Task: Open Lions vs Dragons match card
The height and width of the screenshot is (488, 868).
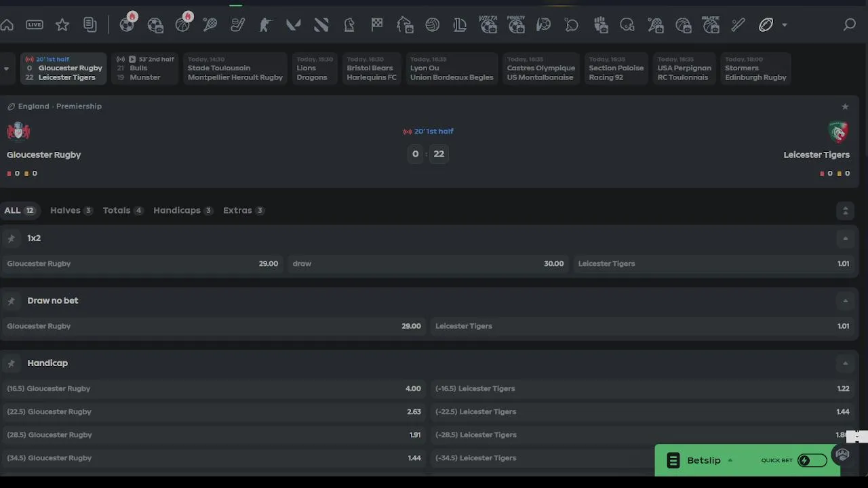Action: 314,68
